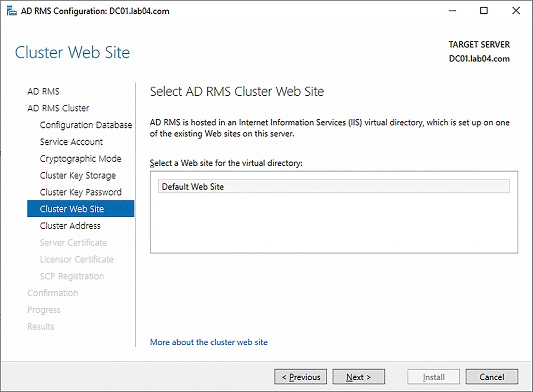Click the Progress step
The height and width of the screenshot is (392, 533).
coord(44,310)
